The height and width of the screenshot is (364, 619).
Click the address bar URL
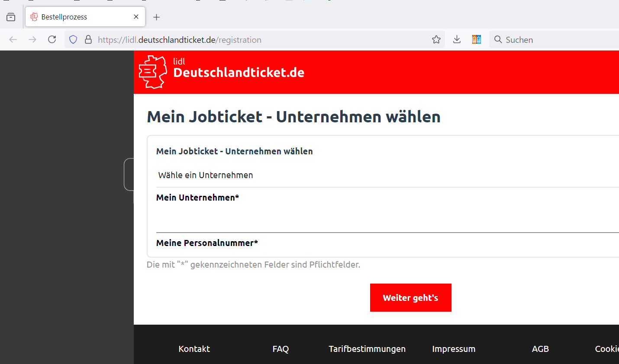[x=180, y=40]
